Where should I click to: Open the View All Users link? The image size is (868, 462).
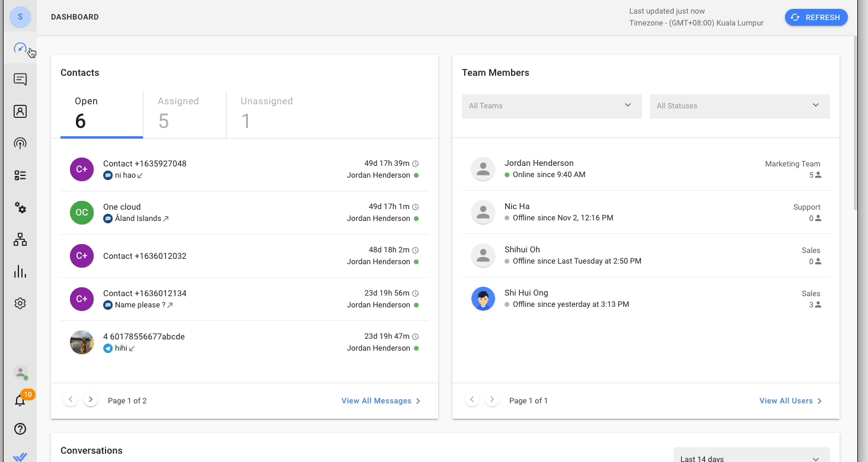790,401
